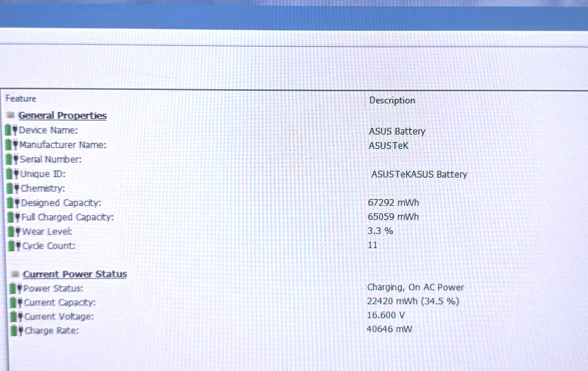The width and height of the screenshot is (588, 371).
Task: Click the cycle count value '11'
Action: [x=372, y=245]
